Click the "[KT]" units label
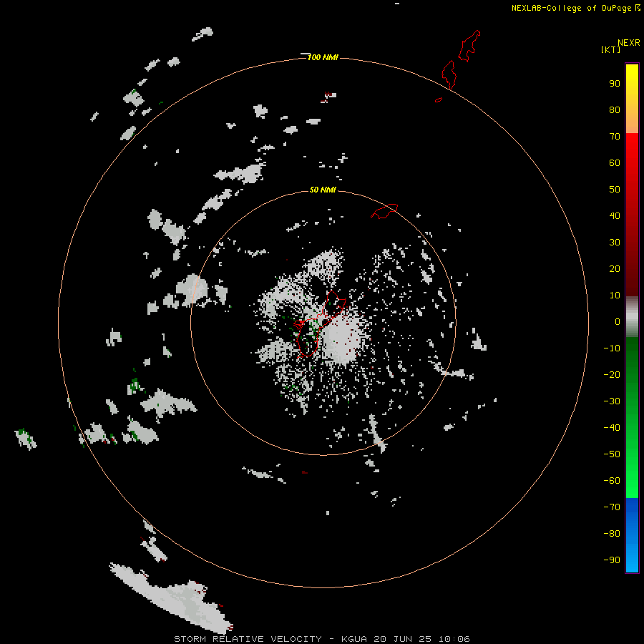Viewport: 644px width, 644px height. pos(611,49)
